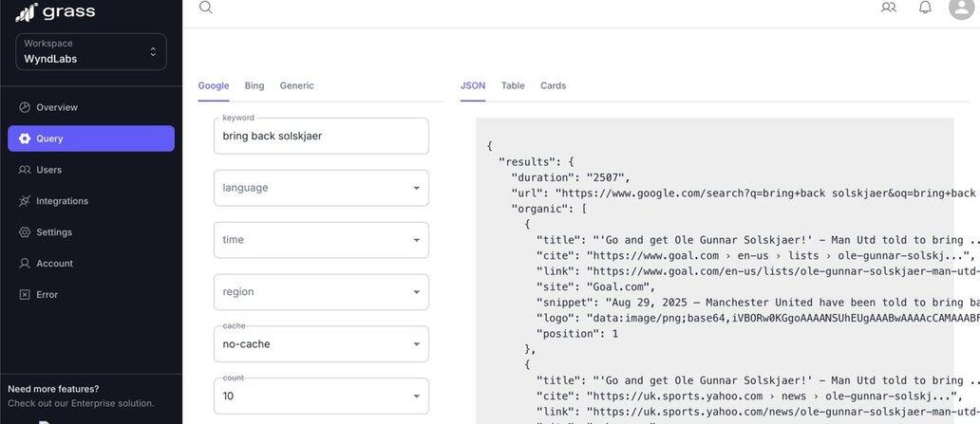Click the "position": 1 line
Screen dimensions: 980x424
click(x=576, y=334)
